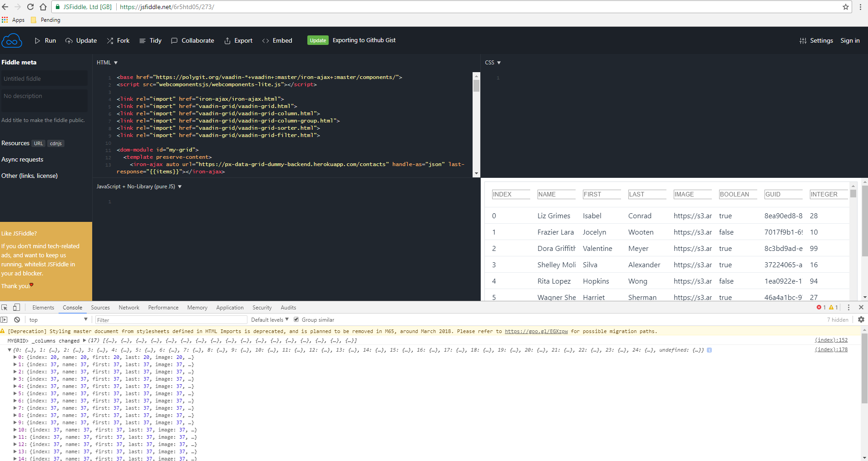Screen dimensions: 868x461
Task: Collapse the logged object with keys 0-24
Action: pyautogui.click(x=10, y=350)
